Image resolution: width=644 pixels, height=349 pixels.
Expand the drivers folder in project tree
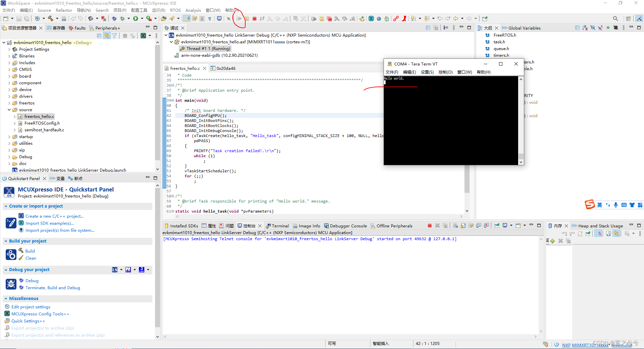tap(9, 96)
